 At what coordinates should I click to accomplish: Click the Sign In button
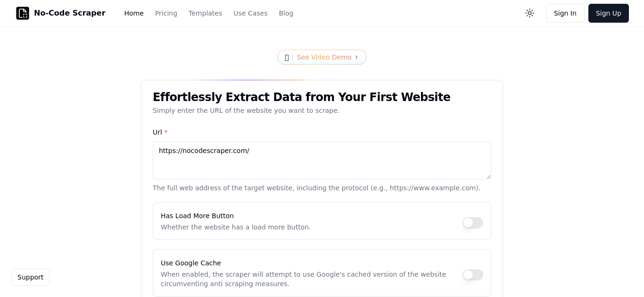coord(565,13)
